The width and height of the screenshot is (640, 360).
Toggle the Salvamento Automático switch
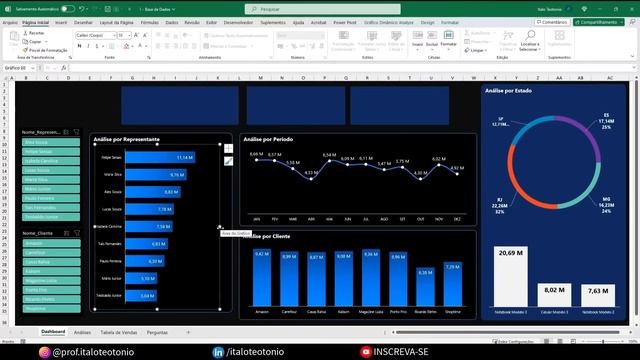(x=68, y=9)
